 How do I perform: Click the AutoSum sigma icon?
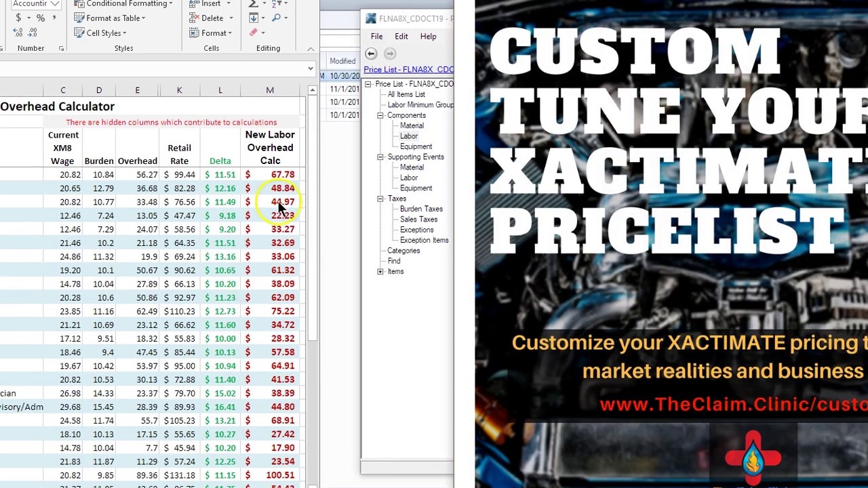253,3
